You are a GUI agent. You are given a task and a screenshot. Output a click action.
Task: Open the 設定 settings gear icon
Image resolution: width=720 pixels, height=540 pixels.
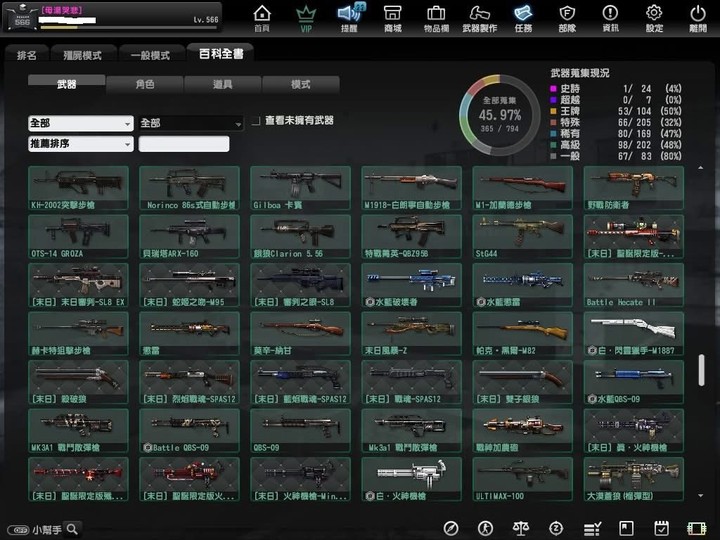(654, 17)
